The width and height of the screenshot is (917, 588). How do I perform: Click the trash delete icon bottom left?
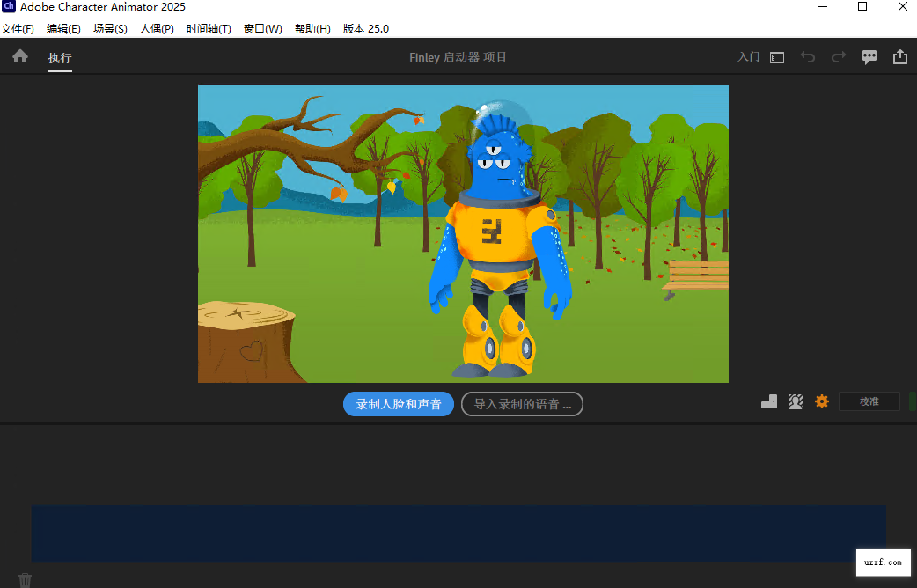pyautogui.click(x=25, y=579)
